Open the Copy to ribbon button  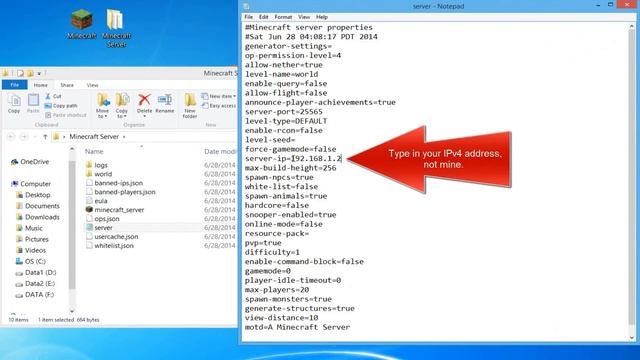point(122,106)
